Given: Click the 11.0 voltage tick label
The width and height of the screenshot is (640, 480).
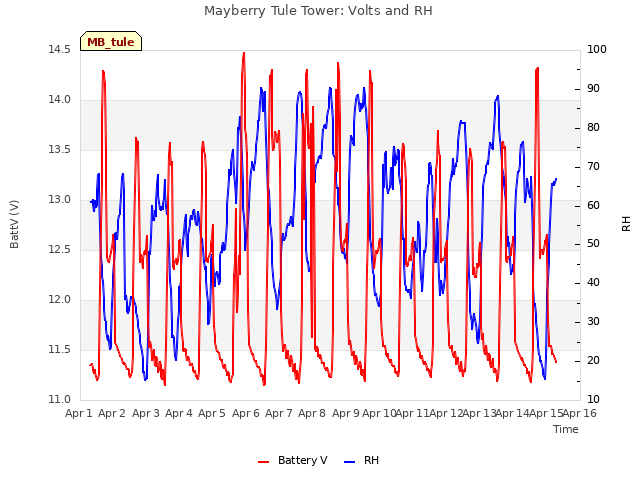Looking at the screenshot, I should (60, 399).
